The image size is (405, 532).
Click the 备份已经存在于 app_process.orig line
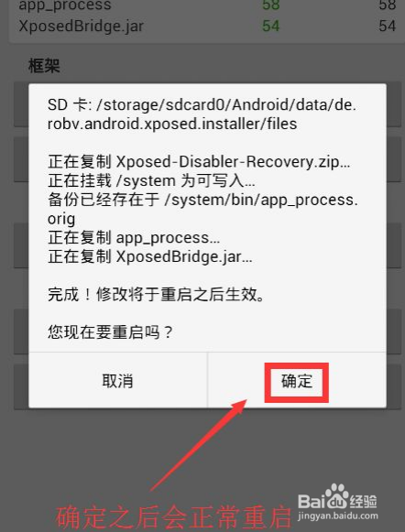(203, 210)
